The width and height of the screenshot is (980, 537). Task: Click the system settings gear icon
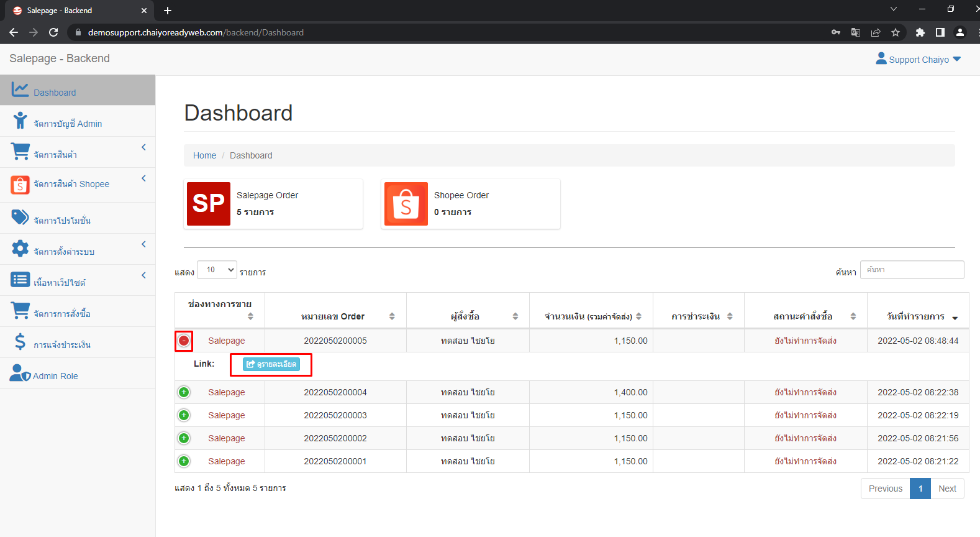click(20, 249)
